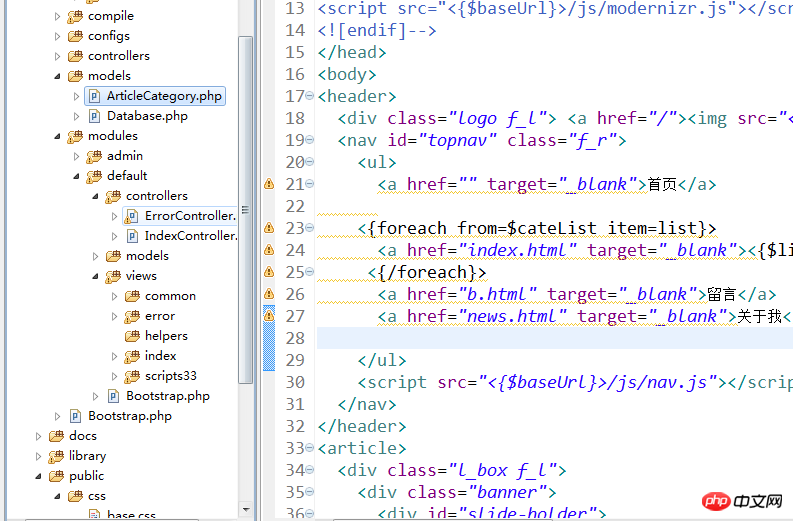Click the library folder icon

tap(57, 456)
